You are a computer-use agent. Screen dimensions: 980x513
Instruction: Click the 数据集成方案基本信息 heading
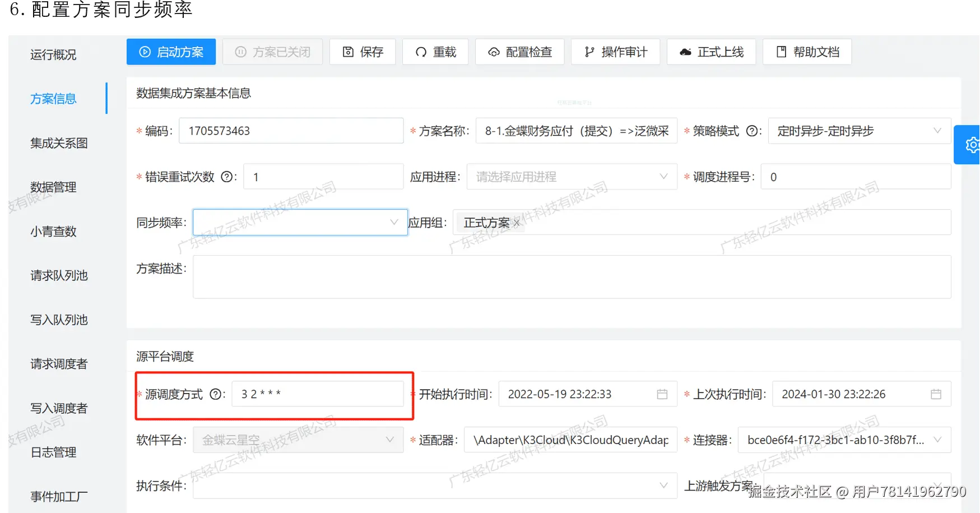click(x=193, y=93)
